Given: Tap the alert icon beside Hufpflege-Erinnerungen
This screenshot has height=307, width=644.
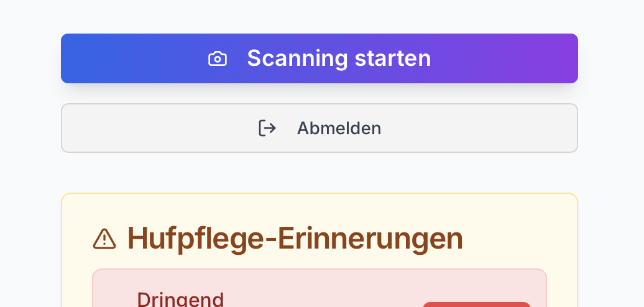Looking at the screenshot, I should pos(104,239).
